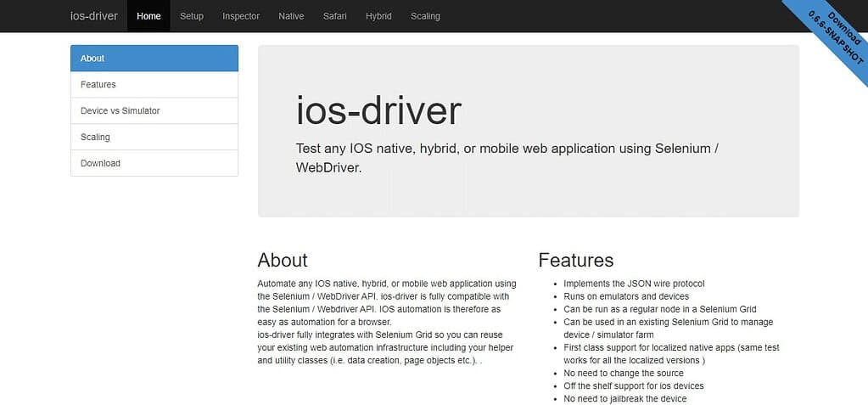This screenshot has height=405, width=868.
Task: Click the tagline 'Test any IOS native, hybrid'
Action: [507, 158]
